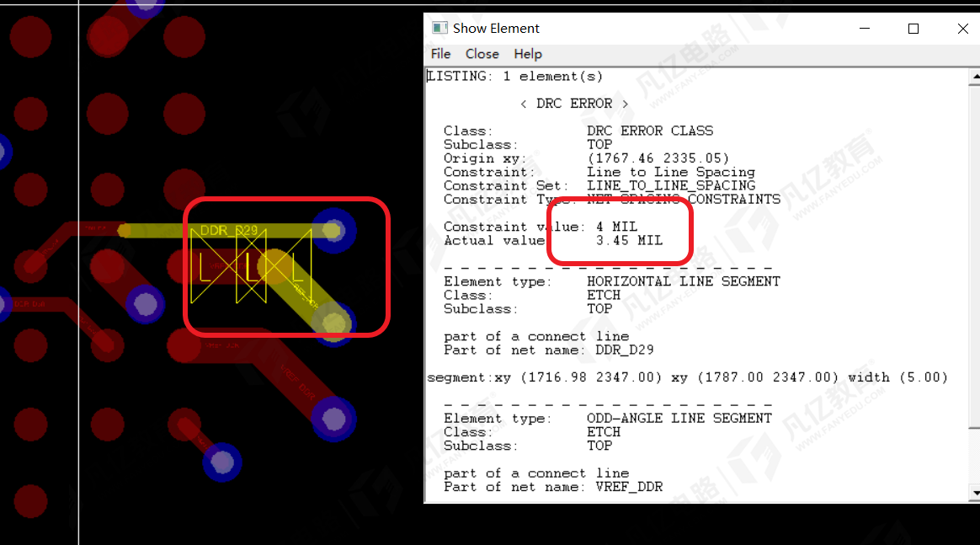Click the segment xy coordinates line

(688, 377)
